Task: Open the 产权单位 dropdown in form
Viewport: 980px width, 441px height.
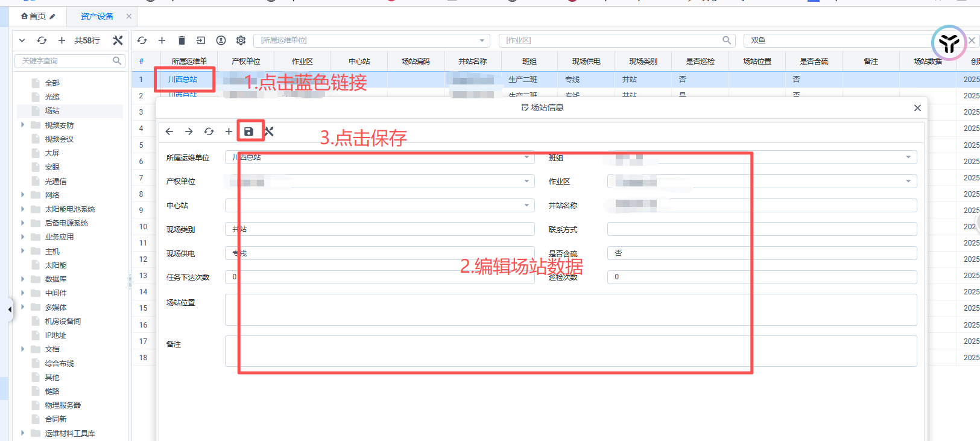Action: [x=526, y=181]
